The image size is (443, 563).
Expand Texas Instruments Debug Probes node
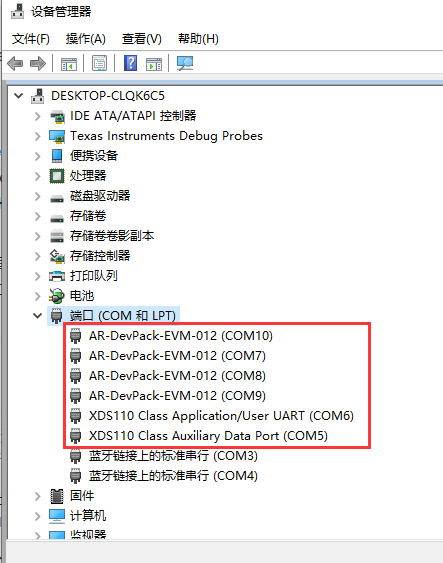pyautogui.click(x=37, y=136)
